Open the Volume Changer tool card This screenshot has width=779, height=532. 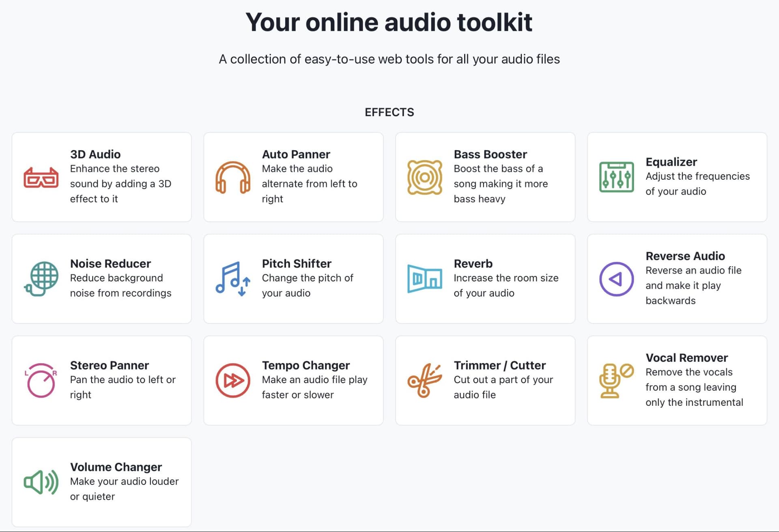coord(101,482)
